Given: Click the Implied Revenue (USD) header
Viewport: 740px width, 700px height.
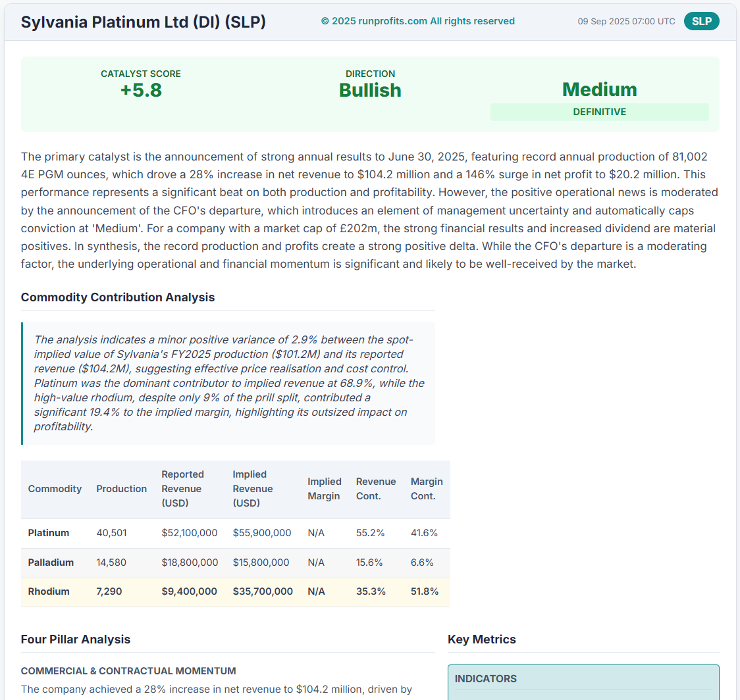Looking at the screenshot, I should click(253, 489).
